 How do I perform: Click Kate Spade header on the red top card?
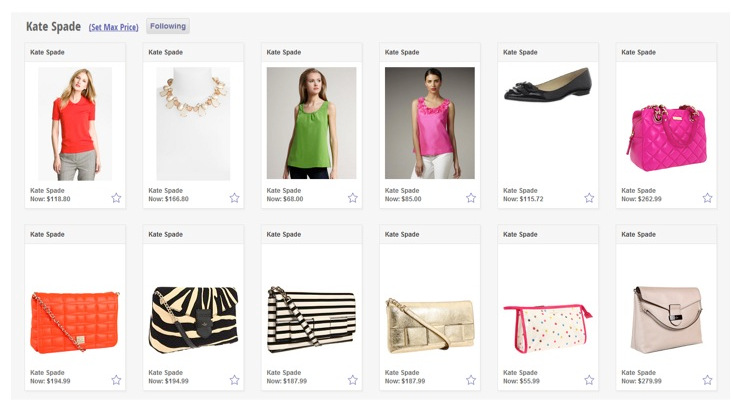[47, 52]
